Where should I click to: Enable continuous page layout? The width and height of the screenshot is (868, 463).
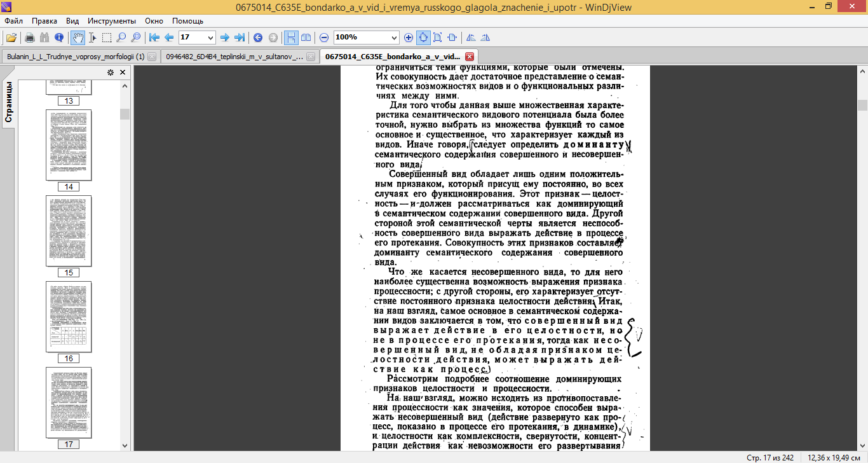291,38
